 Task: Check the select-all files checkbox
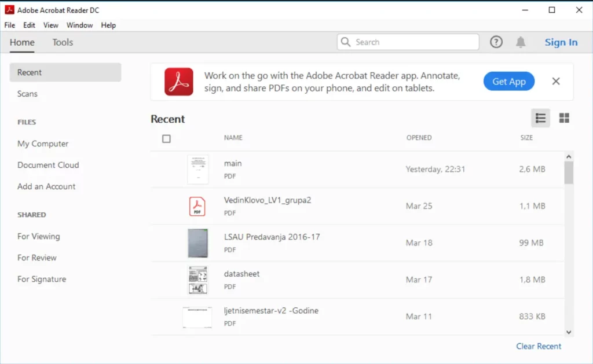pyautogui.click(x=166, y=138)
